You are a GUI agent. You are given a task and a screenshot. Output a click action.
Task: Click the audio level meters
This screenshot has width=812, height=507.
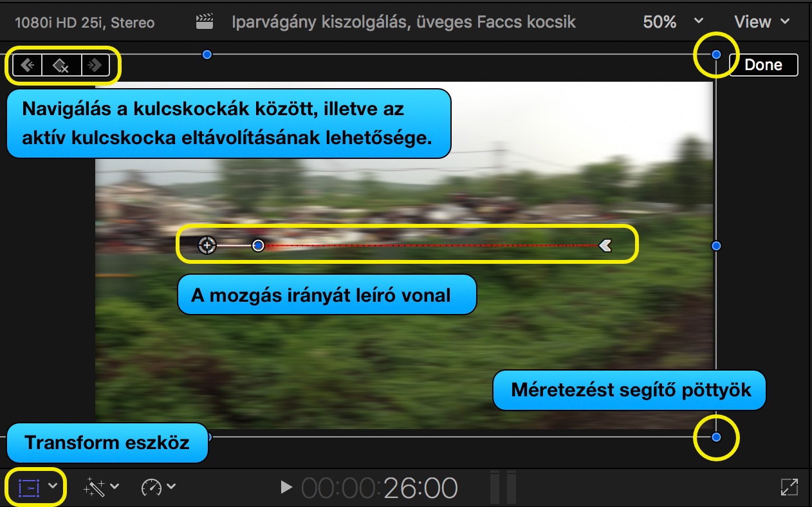point(503,488)
